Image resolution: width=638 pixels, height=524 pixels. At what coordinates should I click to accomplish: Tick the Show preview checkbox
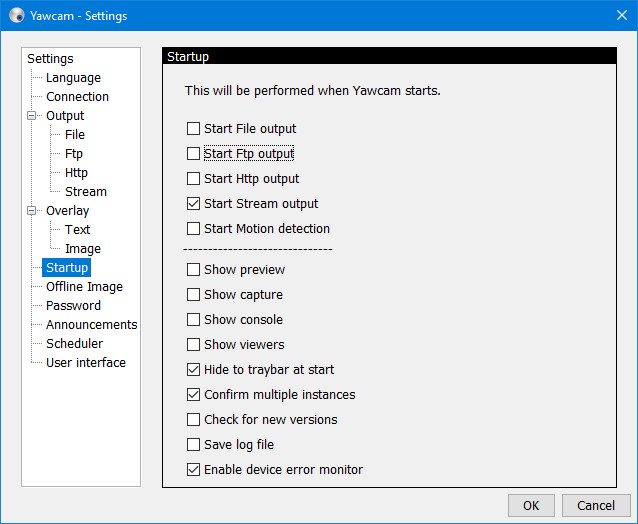tap(193, 269)
